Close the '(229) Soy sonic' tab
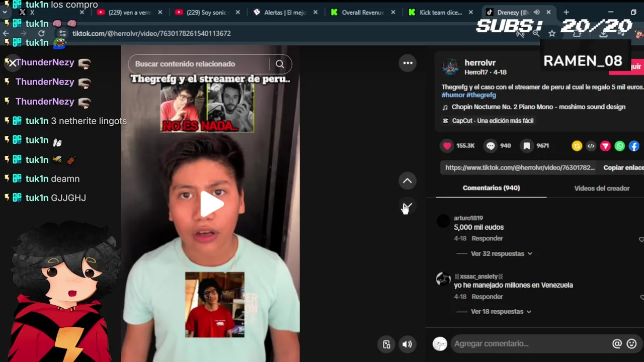The image size is (644, 362). point(237,13)
